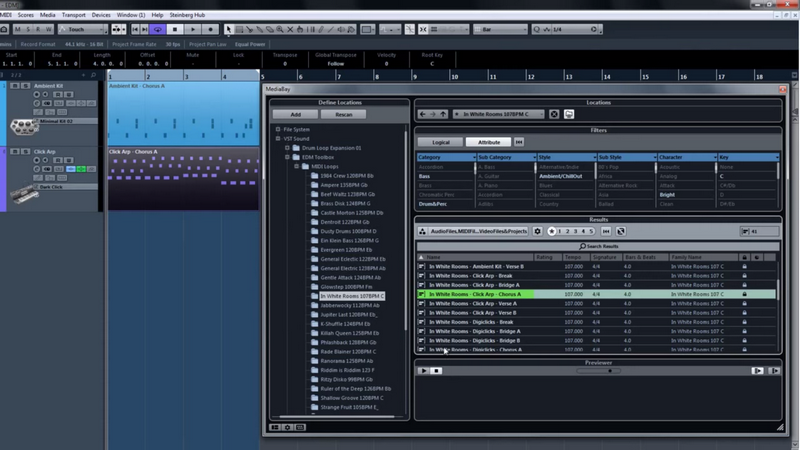Open the Transport menu
This screenshot has height=450, width=800.
[x=73, y=15]
